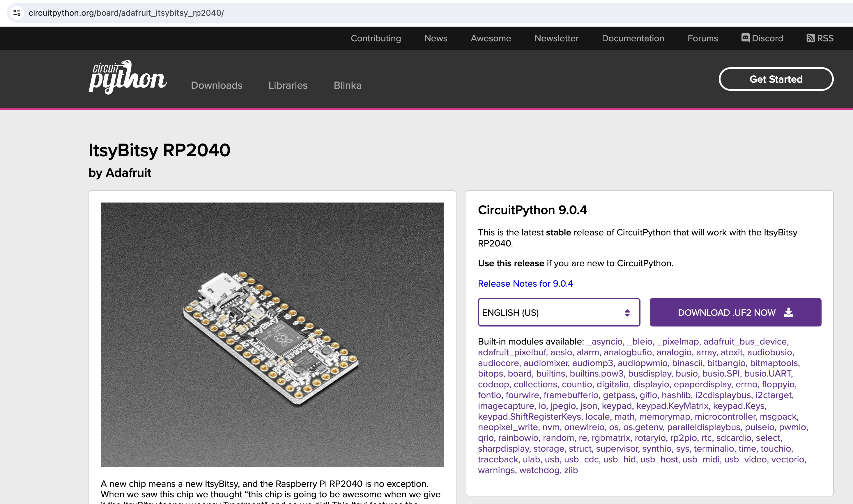Open the Blinka navigation item
Image resolution: width=853 pixels, height=504 pixels.
point(347,85)
